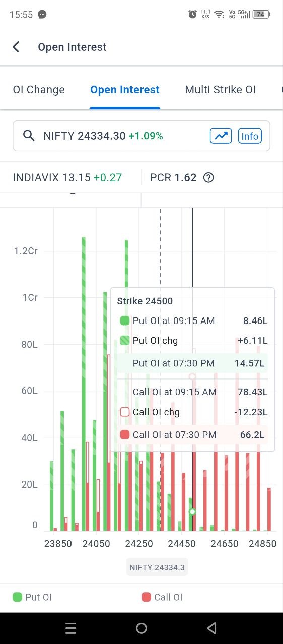Viewport: 283px width, 644px height.
Task: Tap the Android recent apps icon
Action: pyautogui.click(x=71, y=628)
